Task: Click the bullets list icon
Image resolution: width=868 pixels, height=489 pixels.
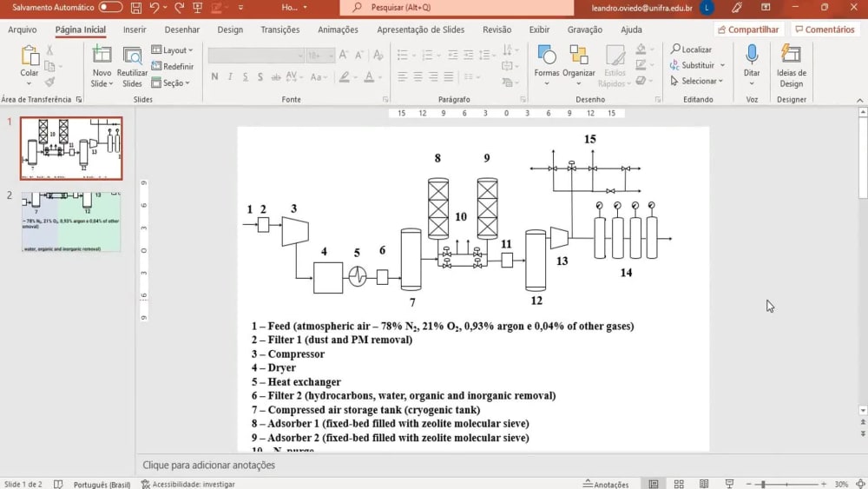Action: pyautogui.click(x=403, y=55)
